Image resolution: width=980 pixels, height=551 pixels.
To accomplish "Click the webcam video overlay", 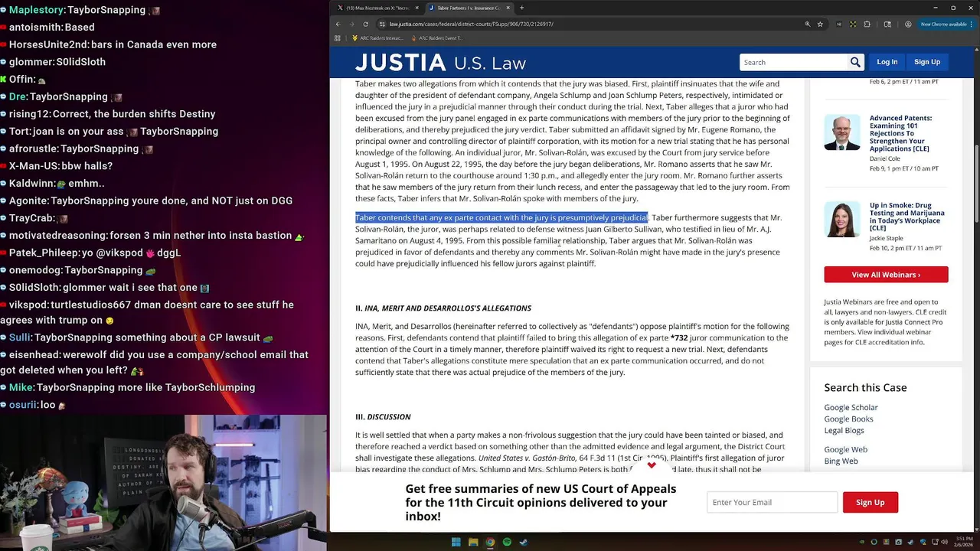I will click(164, 483).
